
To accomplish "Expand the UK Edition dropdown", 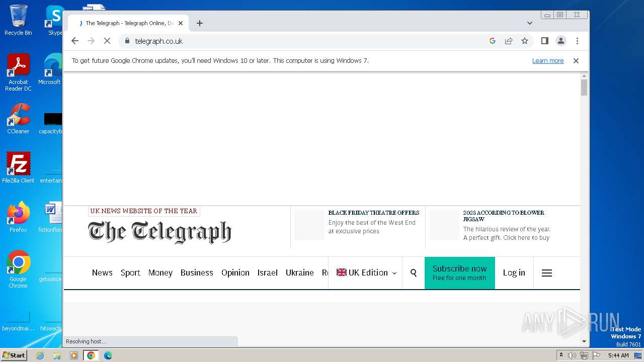I will [x=366, y=273].
